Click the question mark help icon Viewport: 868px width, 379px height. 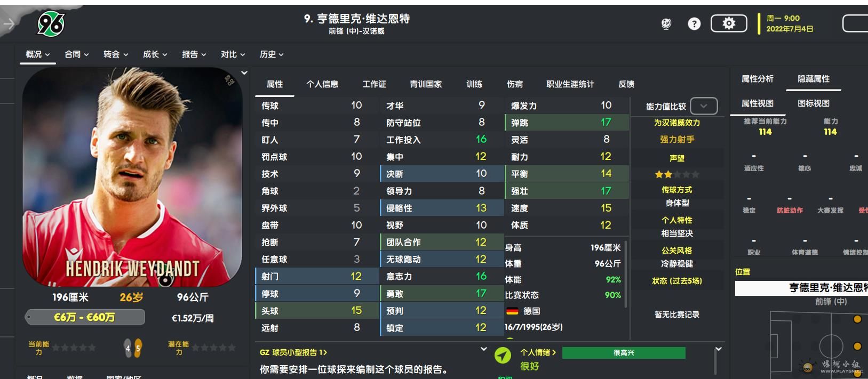(694, 24)
